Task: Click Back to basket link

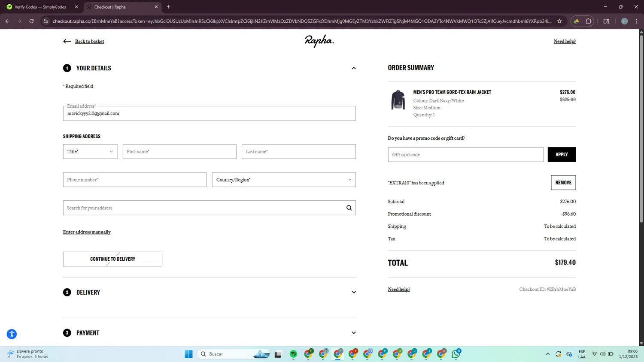Action: [89, 41]
